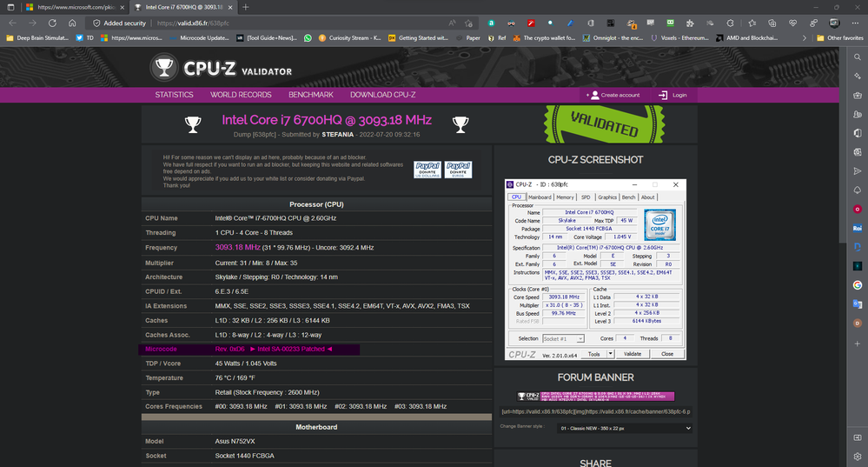868x467 pixels.
Task: Open the WhatsApp bookmark icon
Action: click(x=308, y=37)
